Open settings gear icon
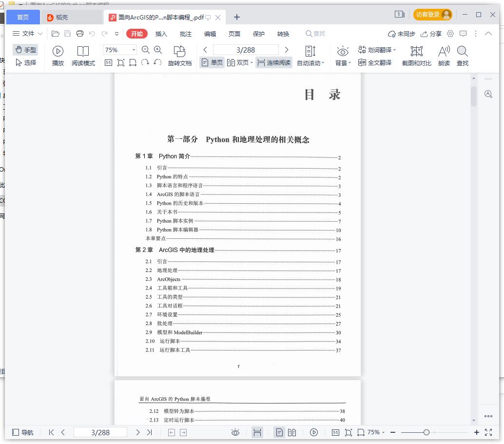This screenshot has height=444, width=504. pos(450,34)
